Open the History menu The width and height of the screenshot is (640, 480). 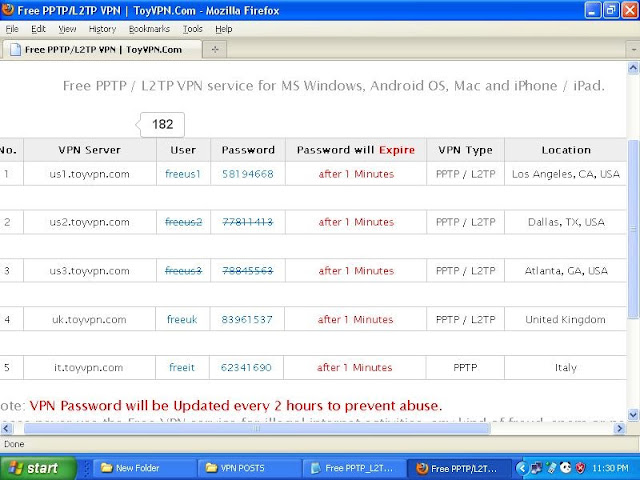tap(102, 29)
